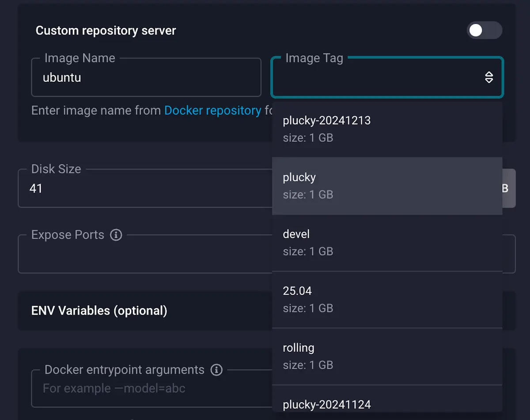This screenshot has height=420, width=530.
Task: Click inside the Expose Ports field
Action: (132, 254)
